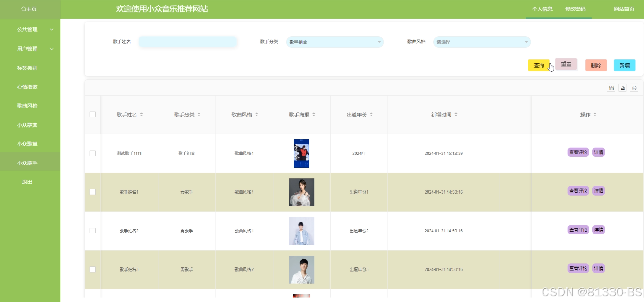Image resolution: width=644 pixels, height=302 pixels.
Task: Switch to the 个人信息 tab
Action: coord(542,9)
